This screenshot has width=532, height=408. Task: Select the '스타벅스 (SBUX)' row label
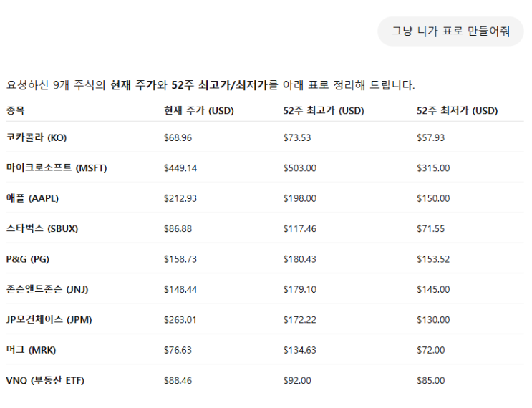pos(42,228)
